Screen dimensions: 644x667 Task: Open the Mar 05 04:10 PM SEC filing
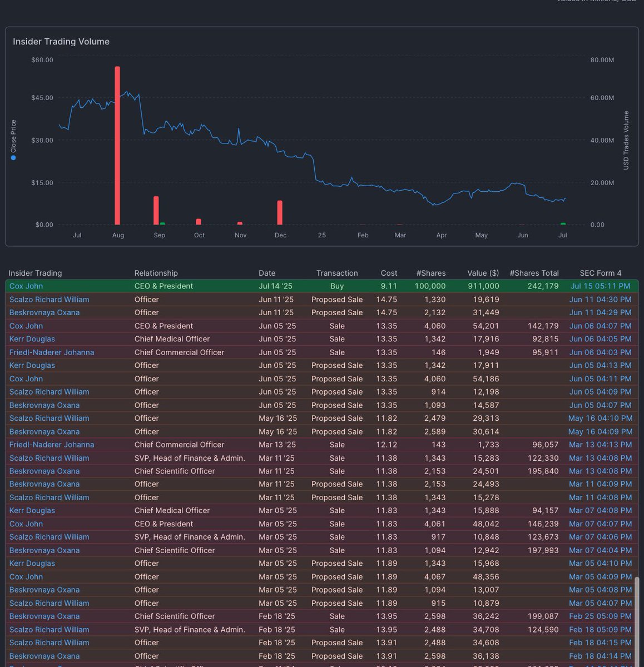(601, 563)
